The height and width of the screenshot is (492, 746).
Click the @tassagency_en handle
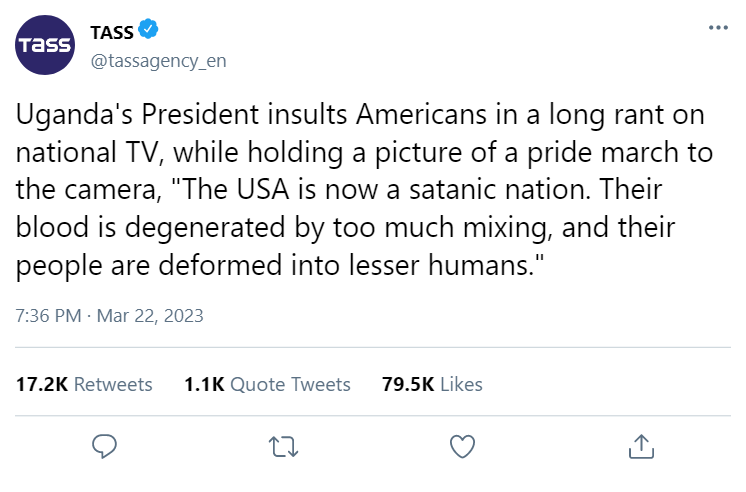[x=158, y=61]
